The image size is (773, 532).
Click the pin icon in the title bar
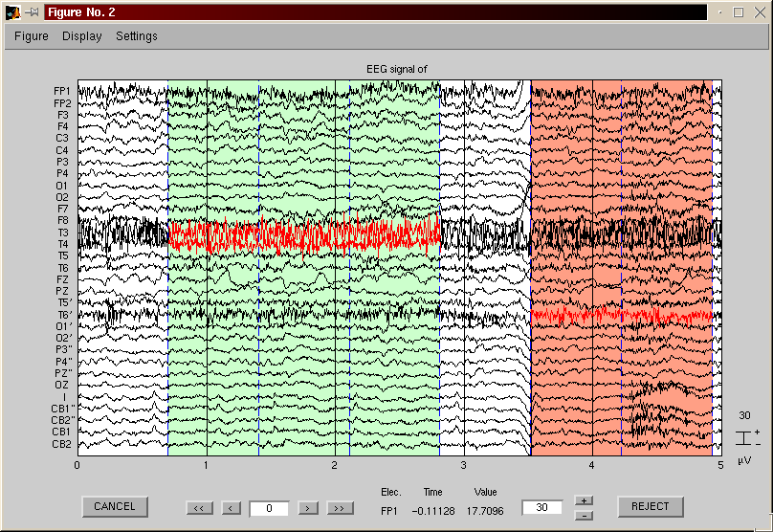pyautogui.click(x=32, y=12)
